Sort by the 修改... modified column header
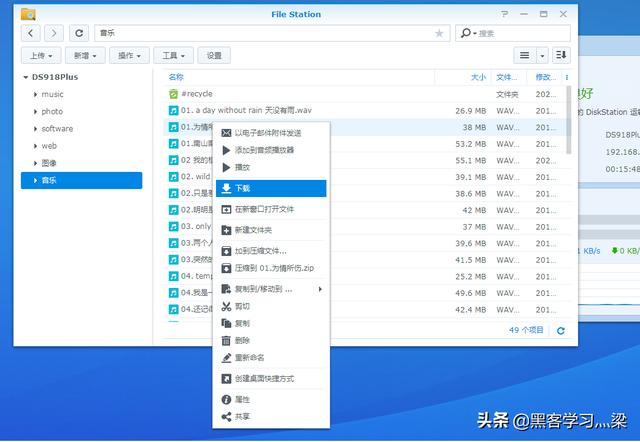Screen dimensions: 640x442 coord(546,77)
